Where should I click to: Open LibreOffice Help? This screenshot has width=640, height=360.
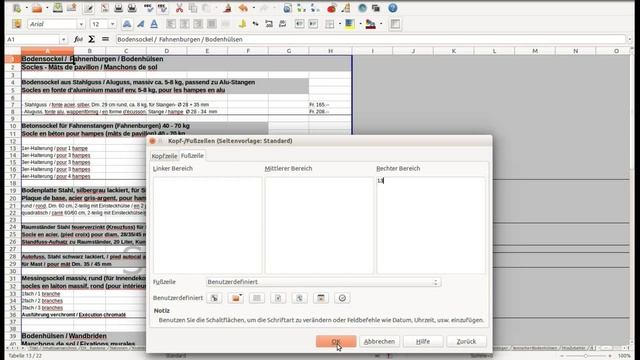tap(393, 8)
